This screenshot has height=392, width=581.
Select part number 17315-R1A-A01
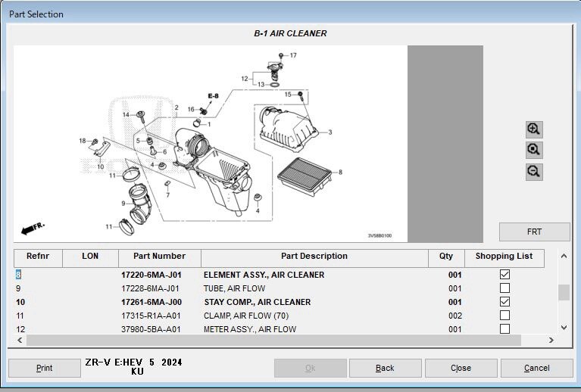tap(151, 316)
